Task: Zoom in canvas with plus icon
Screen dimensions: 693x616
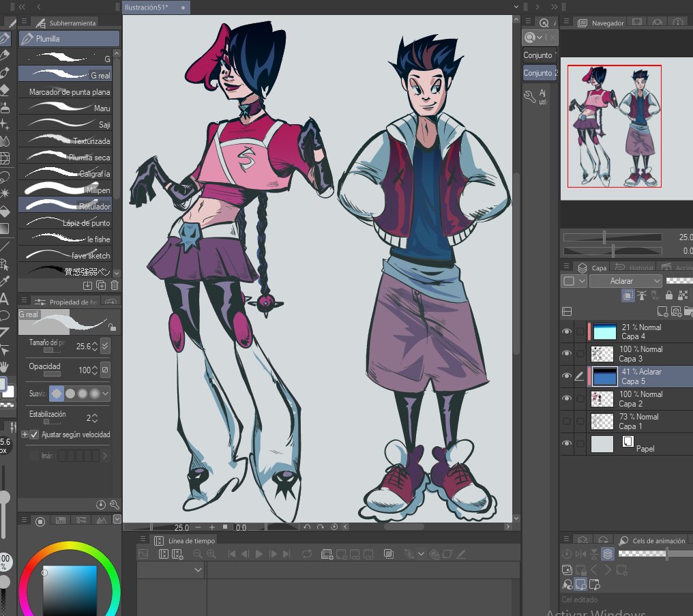Action: (212, 527)
